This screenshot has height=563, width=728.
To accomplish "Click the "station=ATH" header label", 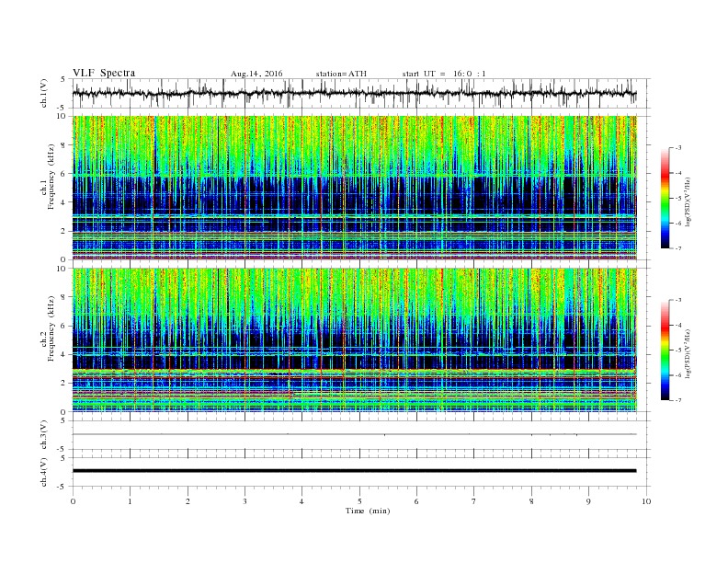I will 341,74.
